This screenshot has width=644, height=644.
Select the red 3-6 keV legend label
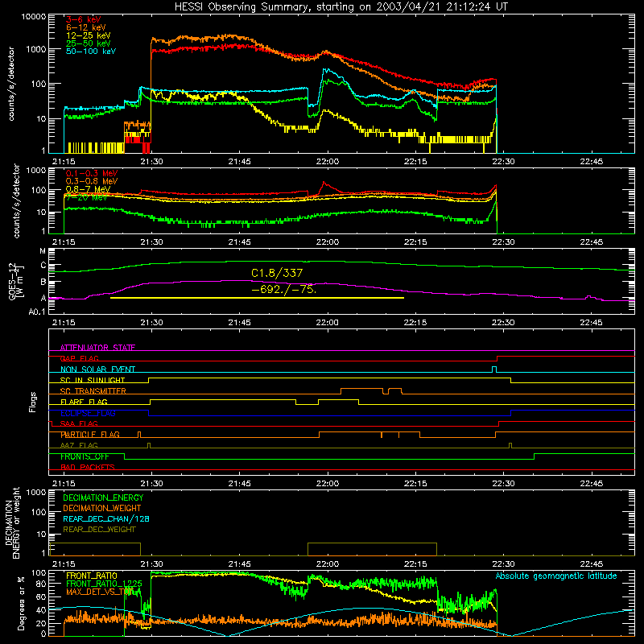pyautogui.click(x=83, y=19)
